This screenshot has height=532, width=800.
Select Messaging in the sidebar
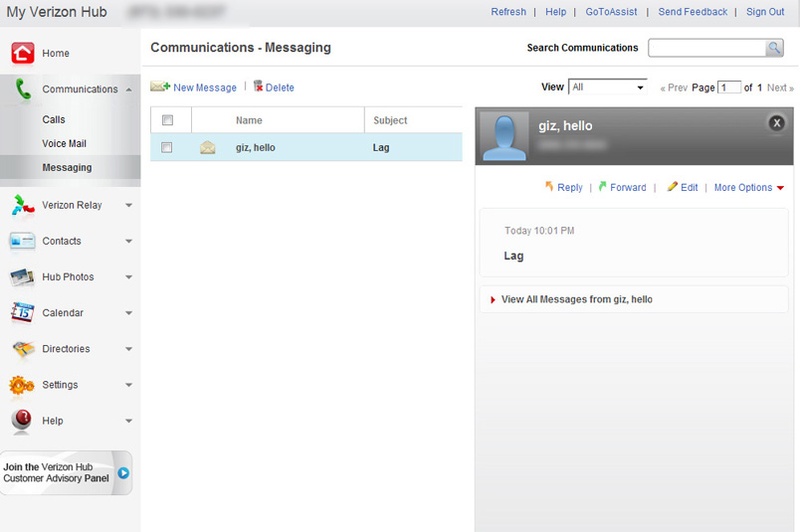pyautogui.click(x=67, y=167)
